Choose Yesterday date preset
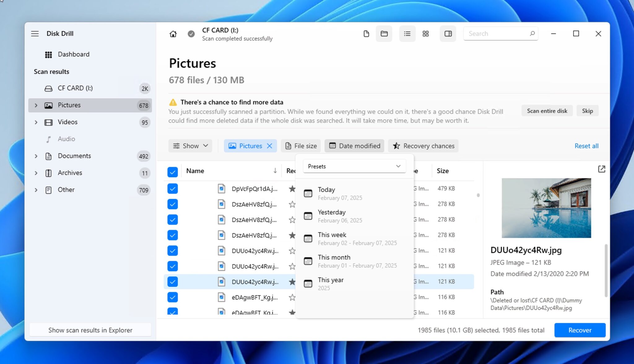 click(354, 216)
